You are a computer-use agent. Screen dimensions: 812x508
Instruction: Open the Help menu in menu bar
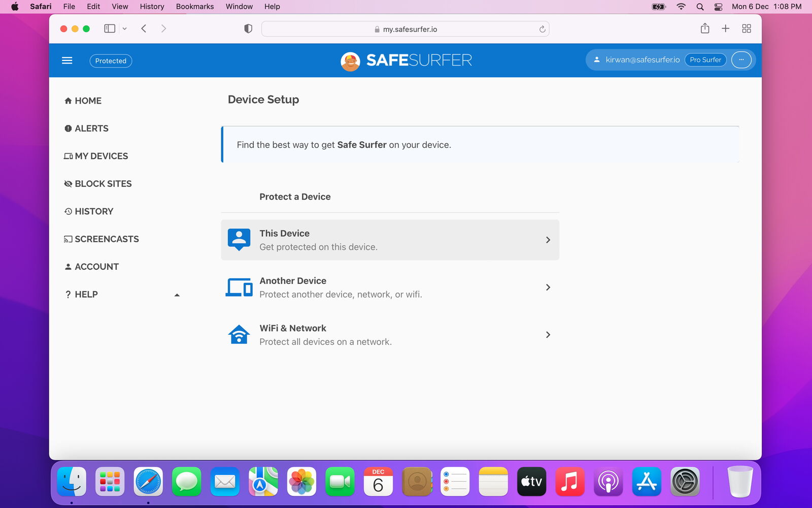click(272, 7)
